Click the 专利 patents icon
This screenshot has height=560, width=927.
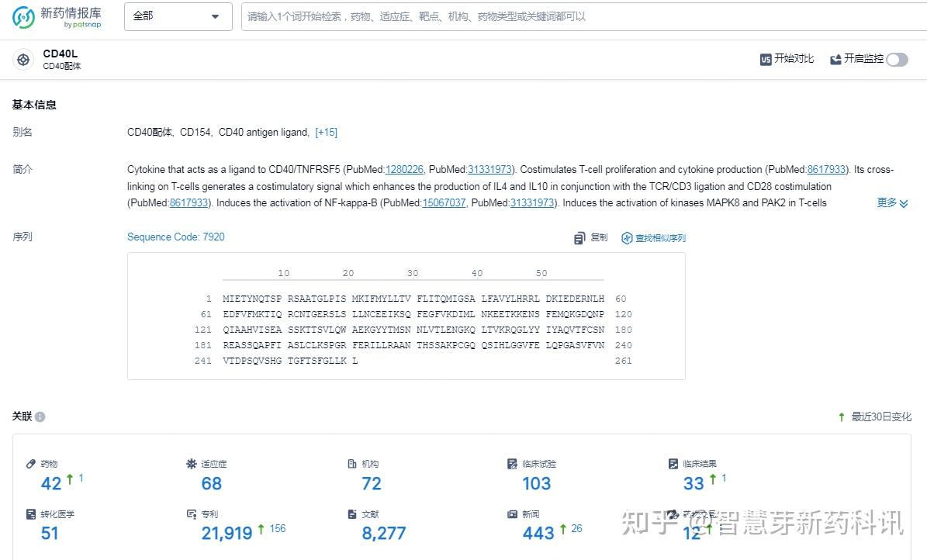click(191, 514)
